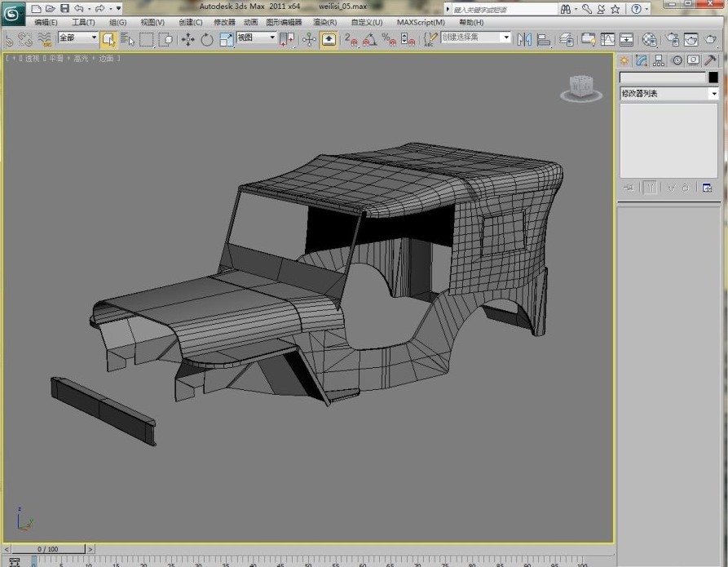Toggle Show End Result button
Screen dimensions: 728x567
651,188
